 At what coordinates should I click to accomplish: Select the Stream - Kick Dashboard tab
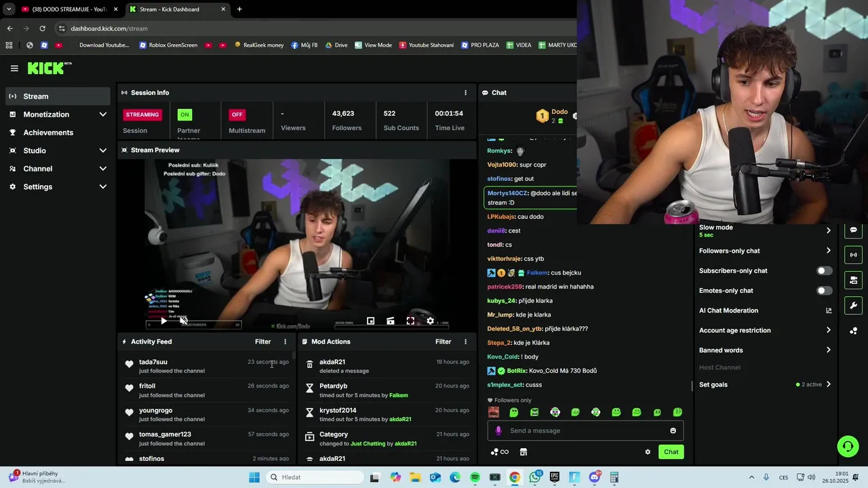[177, 9]
